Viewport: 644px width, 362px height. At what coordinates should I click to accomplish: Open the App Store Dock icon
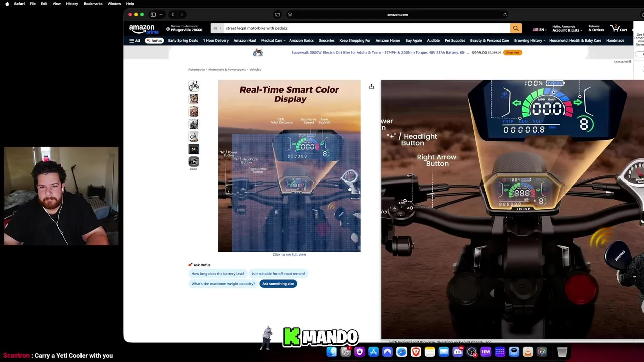coord(373,352)
